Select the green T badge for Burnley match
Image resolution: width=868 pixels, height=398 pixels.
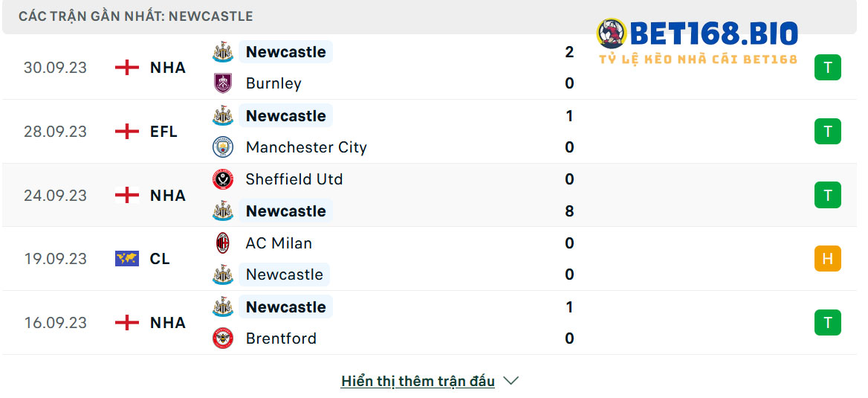[x=828, y=68]
